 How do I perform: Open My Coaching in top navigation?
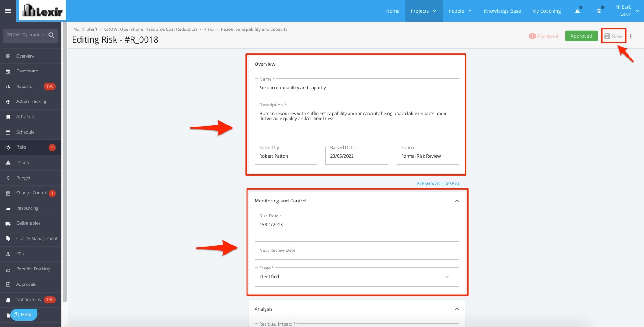click(x=546, y=11)
